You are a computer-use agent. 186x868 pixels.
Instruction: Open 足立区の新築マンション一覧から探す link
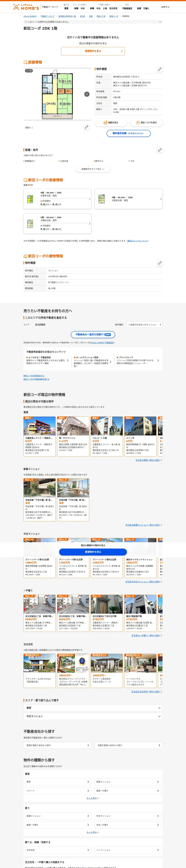pos(143,525)
